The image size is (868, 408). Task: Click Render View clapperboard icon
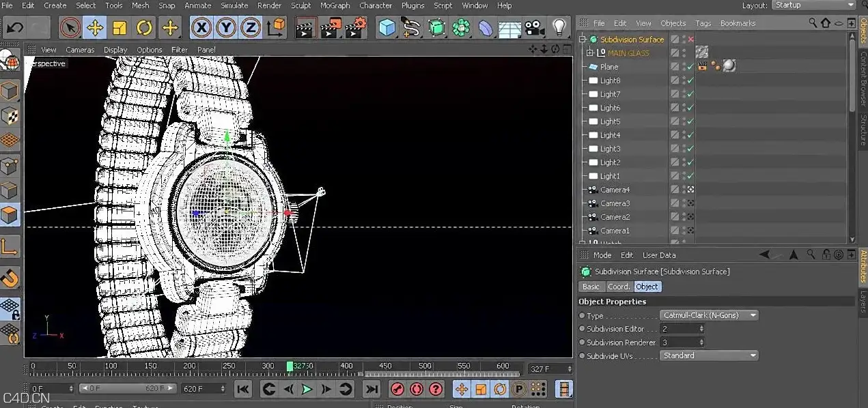coord(305,28)
